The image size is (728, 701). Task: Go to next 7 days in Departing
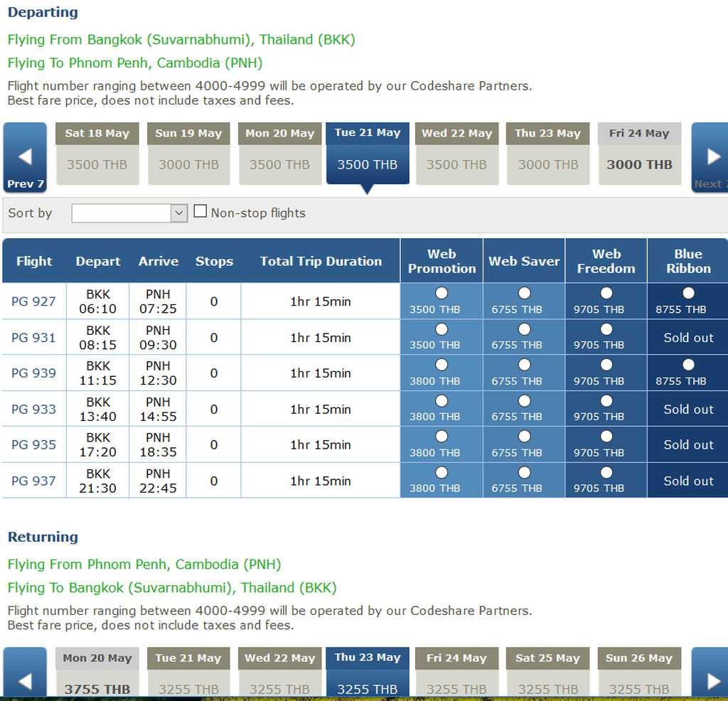pos(710,157)
